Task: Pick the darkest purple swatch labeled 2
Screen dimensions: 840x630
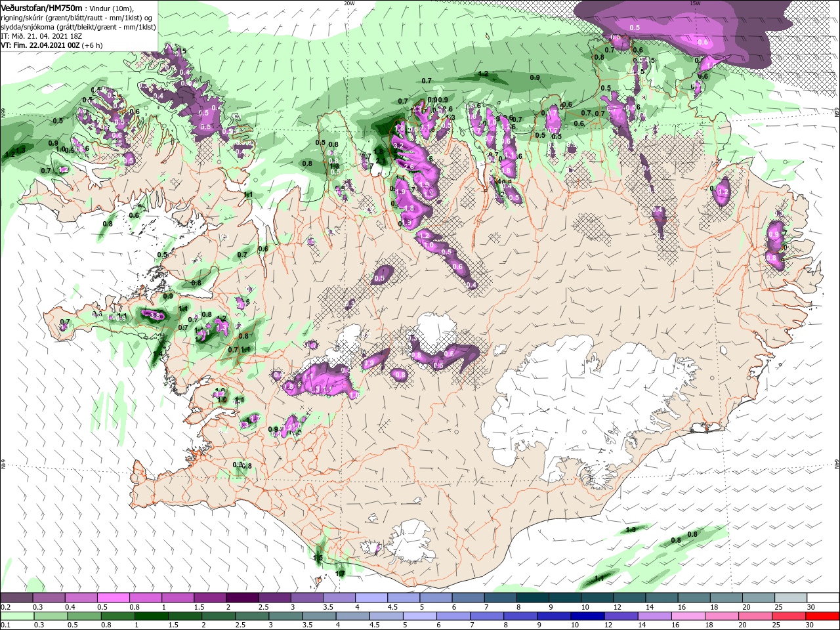Action: pyautogui.click(x=242, y=598)
